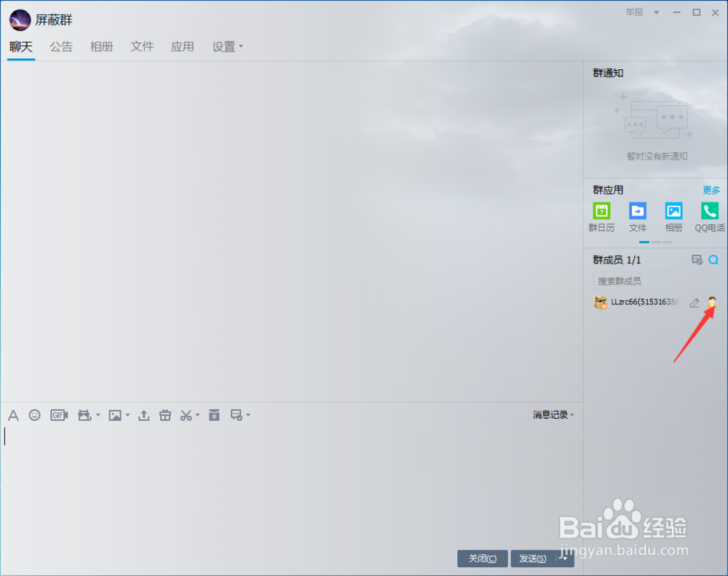This screenshot has width=728, height=576.
Task: Maximize the chat window
Action: pyautogui.click(x=697, y=12)
